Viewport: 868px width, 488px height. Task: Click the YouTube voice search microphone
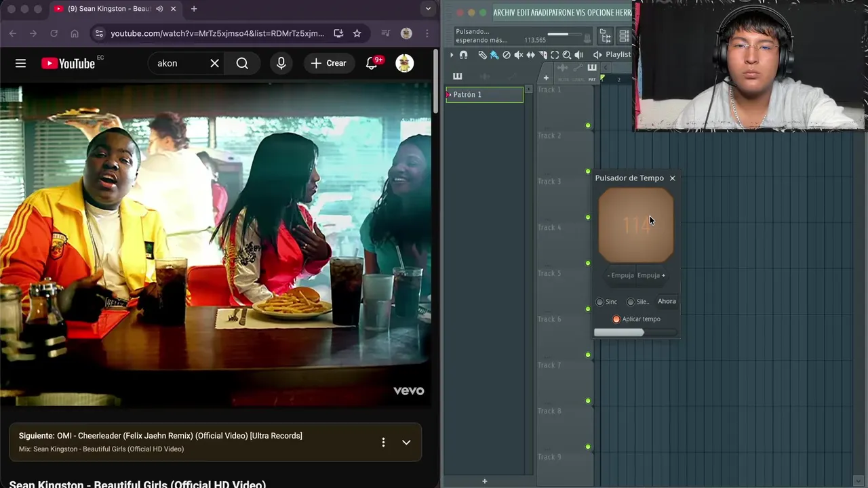tap(281, 63)
